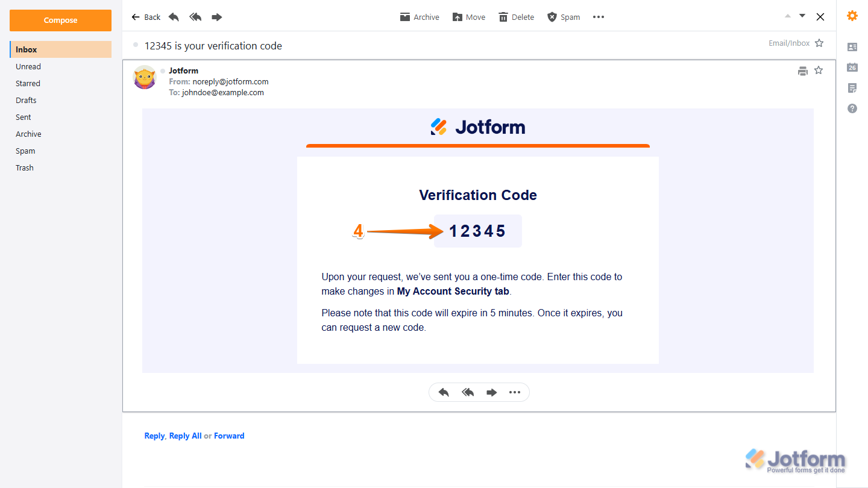Open Notes from the right sidebar
Viewport: 868px width, 488px height.
[x=852, y=88]
